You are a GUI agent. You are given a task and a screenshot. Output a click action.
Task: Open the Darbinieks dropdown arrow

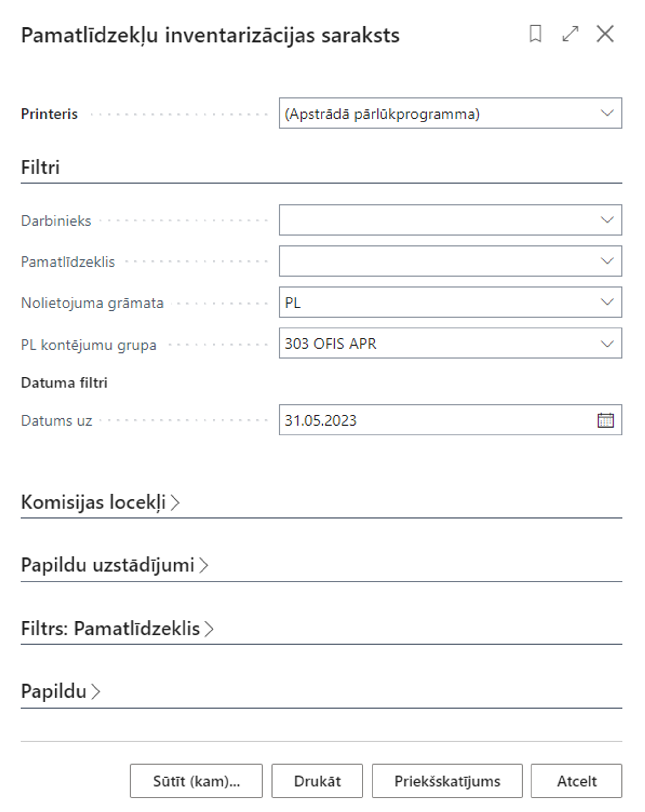tap(607, 220)
